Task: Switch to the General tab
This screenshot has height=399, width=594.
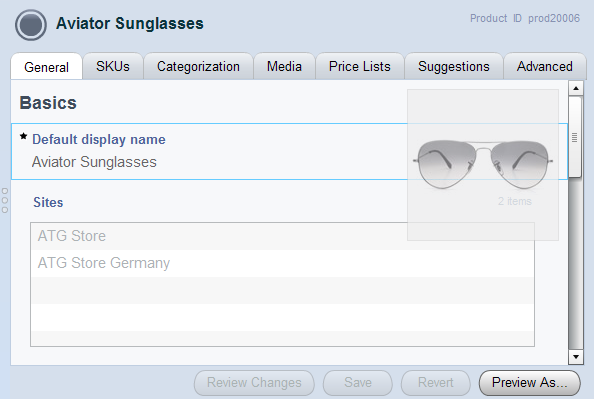Action: tap(47, 67)
